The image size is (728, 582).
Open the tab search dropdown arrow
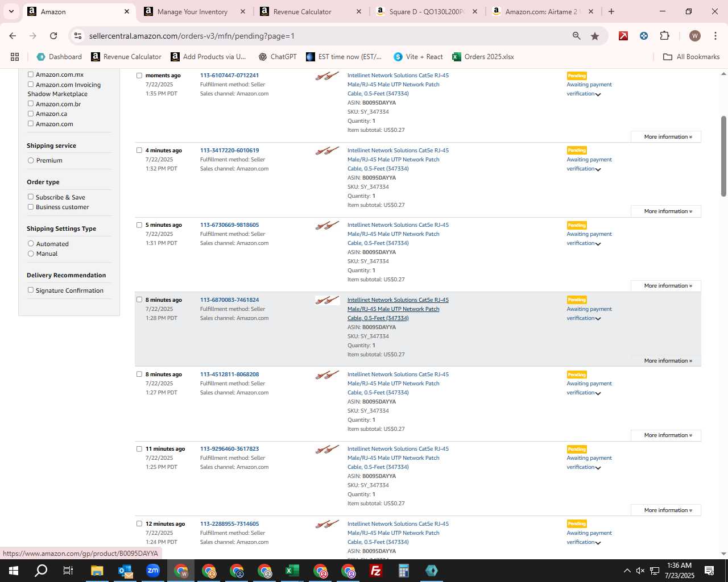[x=11, y=11]
